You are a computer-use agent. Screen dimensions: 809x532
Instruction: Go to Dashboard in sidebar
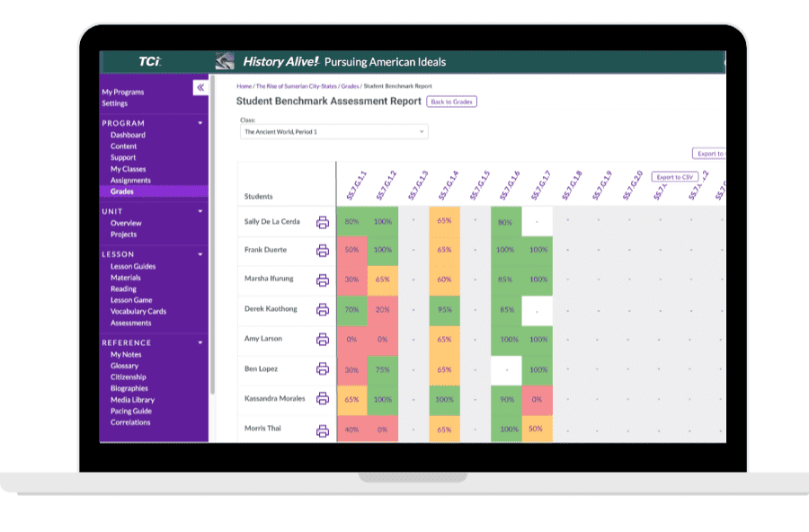pos(128,135)
